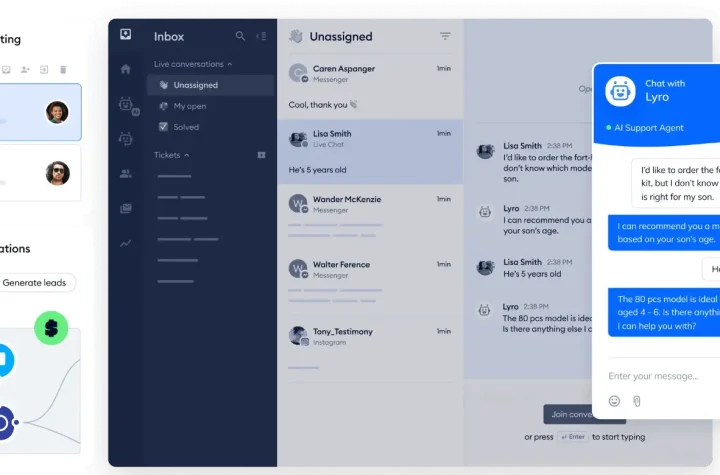Open Lisa Smith's live chat conversation
720x475 pixels.
coord(369,151)
